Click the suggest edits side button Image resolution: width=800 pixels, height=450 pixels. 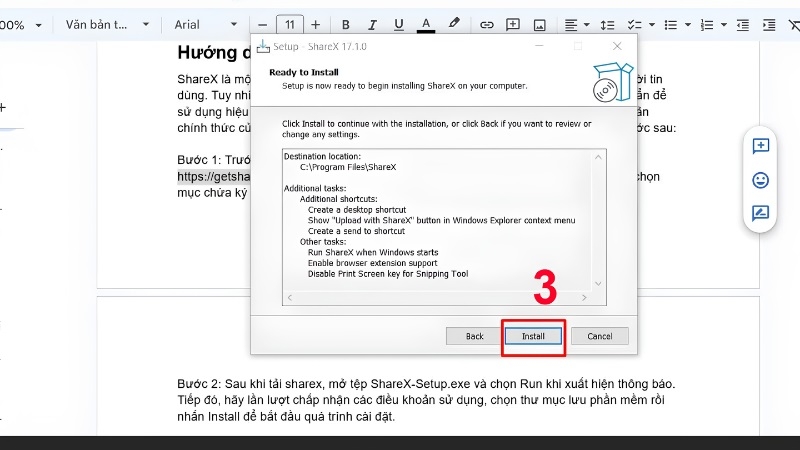760,213
